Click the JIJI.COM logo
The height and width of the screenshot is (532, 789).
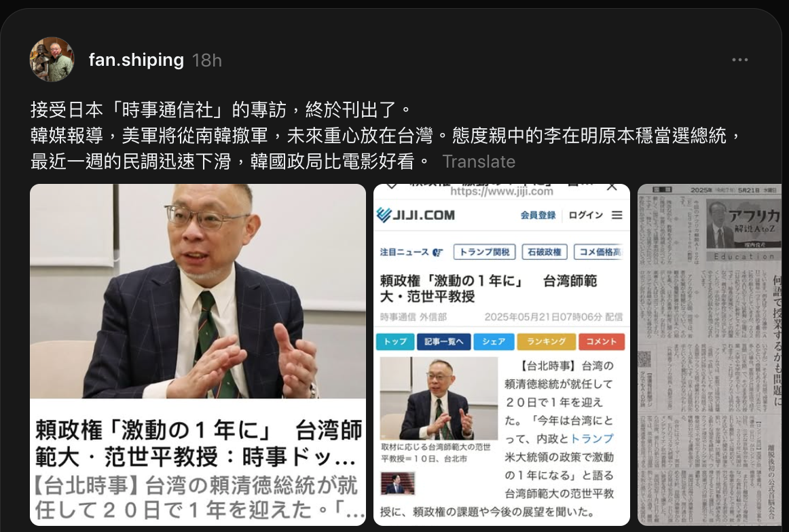416,215
